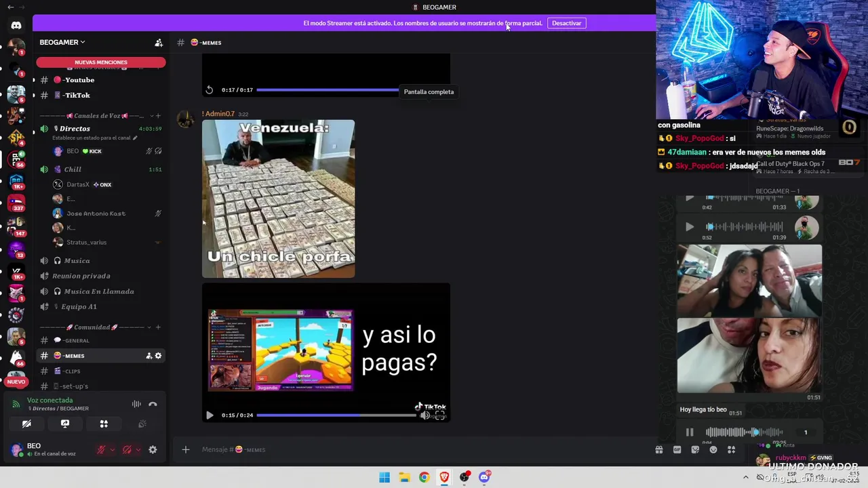Add a channel to Canales de Voz
Viewport: 868px width, 488px height.
[159, 116]
